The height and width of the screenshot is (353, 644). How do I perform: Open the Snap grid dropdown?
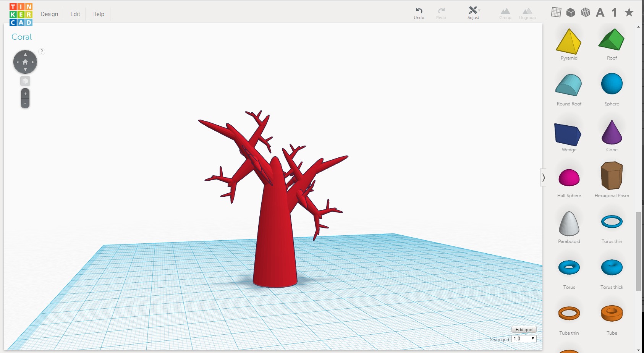pos(524,338)
